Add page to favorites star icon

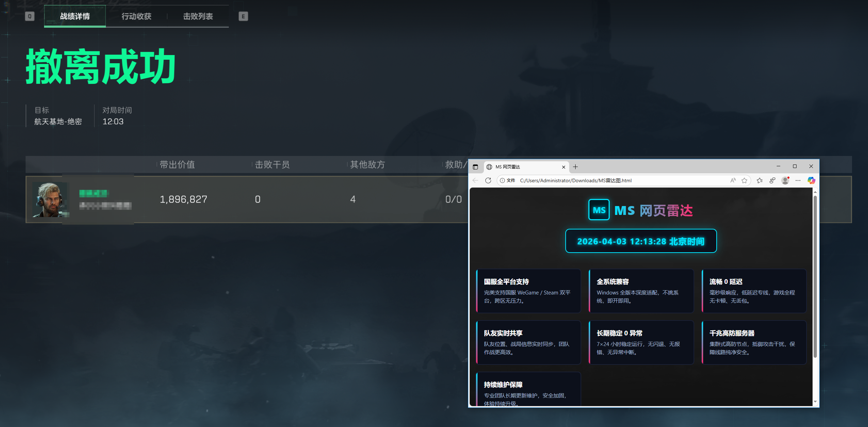744,180
